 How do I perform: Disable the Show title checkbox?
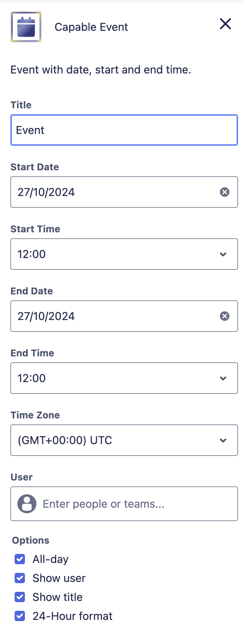[x=20, y=597]
